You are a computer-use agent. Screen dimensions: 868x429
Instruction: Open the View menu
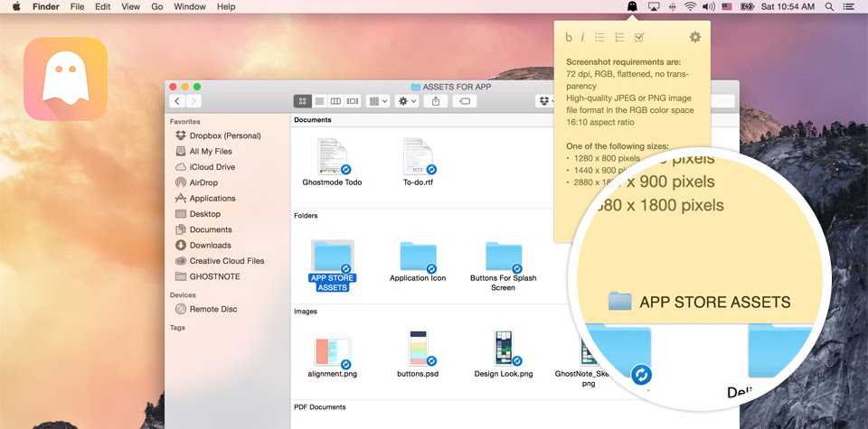[130, 6]
